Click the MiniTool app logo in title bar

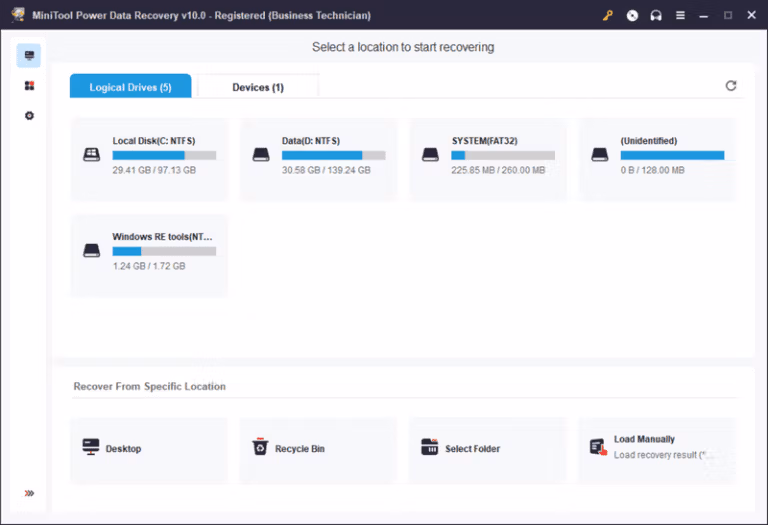19,15
